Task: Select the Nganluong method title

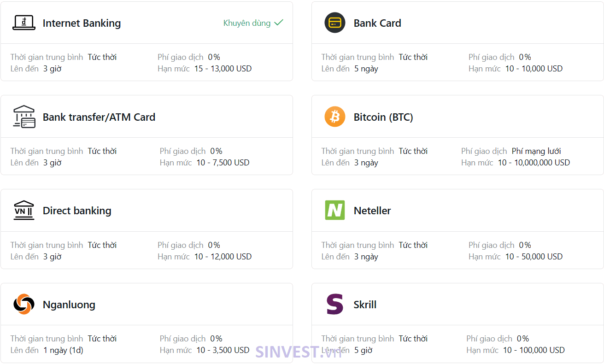Action: tap(69, 305)
